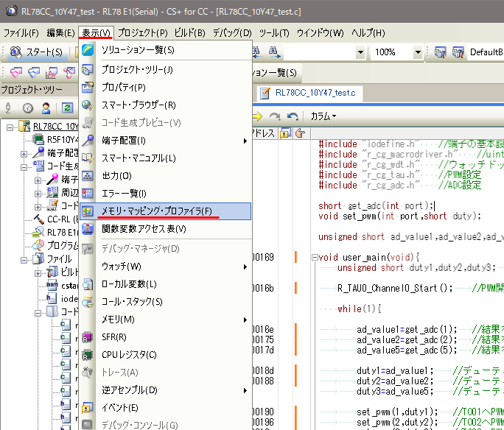Image resolution: width=504 pixels, height=430 pixels.
Task: Click the ソリューション一覧 icon in the view menu
Action: 88,50
